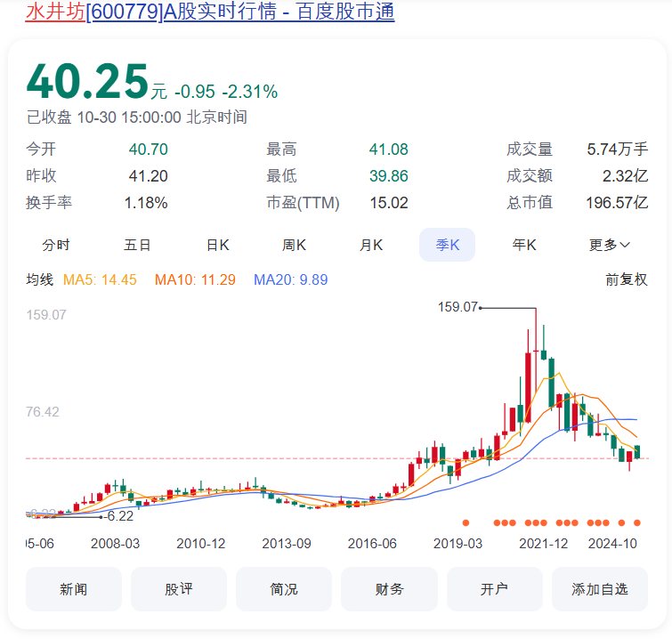Click 添加自选 button
Viewport: 672px width, 639px height.
point(600,589)
